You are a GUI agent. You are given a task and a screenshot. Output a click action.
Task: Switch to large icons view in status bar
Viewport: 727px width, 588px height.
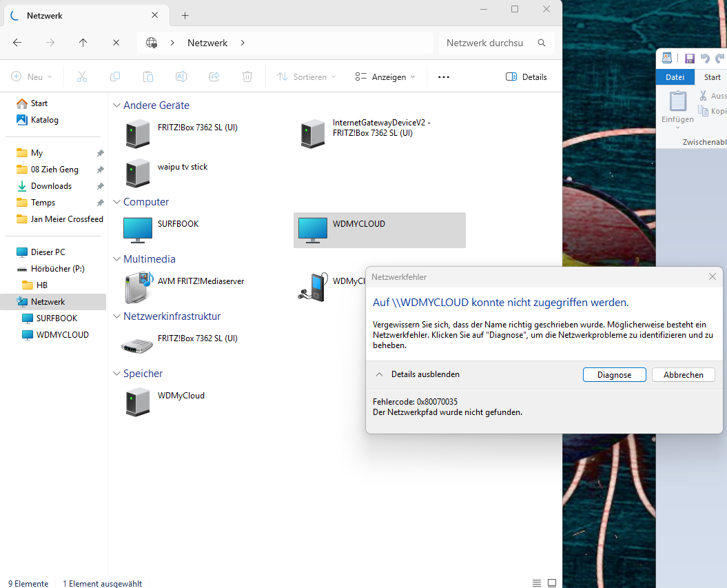(x=552, y=583)
